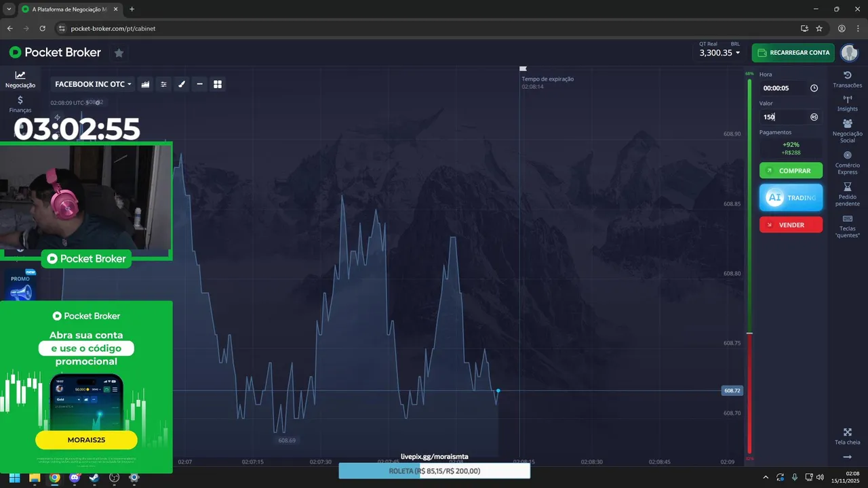This screenshot has height=488, width=868.
Task: Open a new browser tab
Action: coord(132,9)
